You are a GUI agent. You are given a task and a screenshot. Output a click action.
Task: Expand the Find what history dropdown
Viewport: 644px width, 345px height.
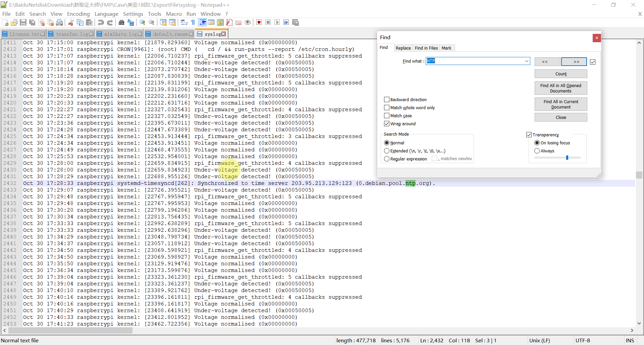[x=527, y=61]
